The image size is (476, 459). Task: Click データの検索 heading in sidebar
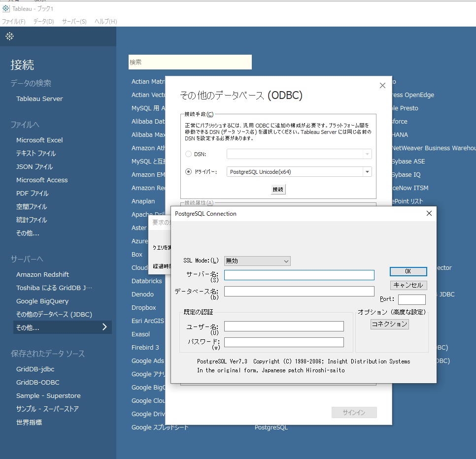[x=31, y=83]
